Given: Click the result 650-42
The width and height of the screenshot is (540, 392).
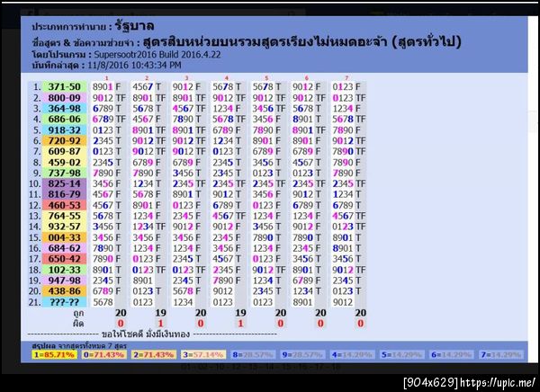Looking at the screenshot, I should [65, 259].
